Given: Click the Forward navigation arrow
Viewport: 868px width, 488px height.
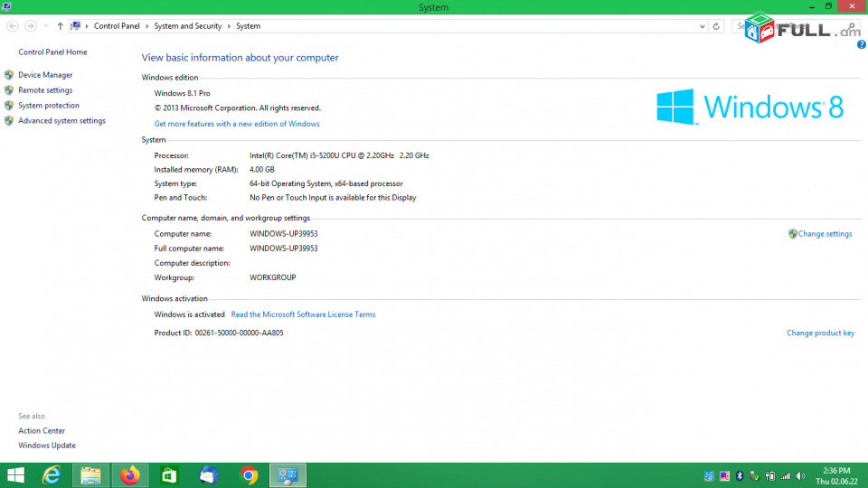Looking at the screenshot, I should point(31,26).
